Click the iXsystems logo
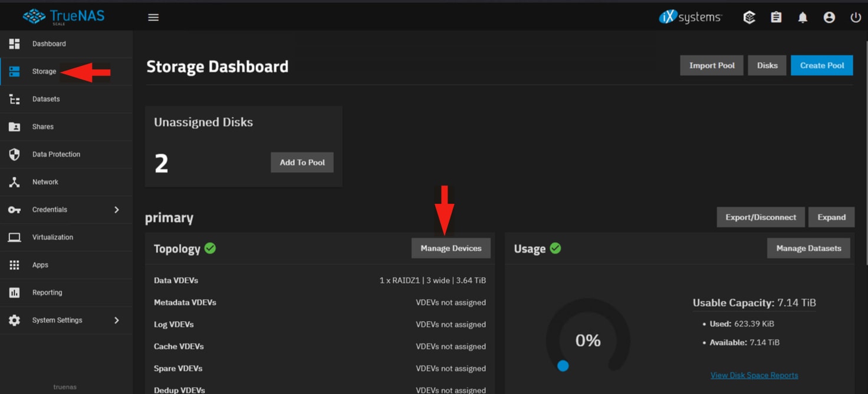This screenshot has height=394, width=868. 691,18
